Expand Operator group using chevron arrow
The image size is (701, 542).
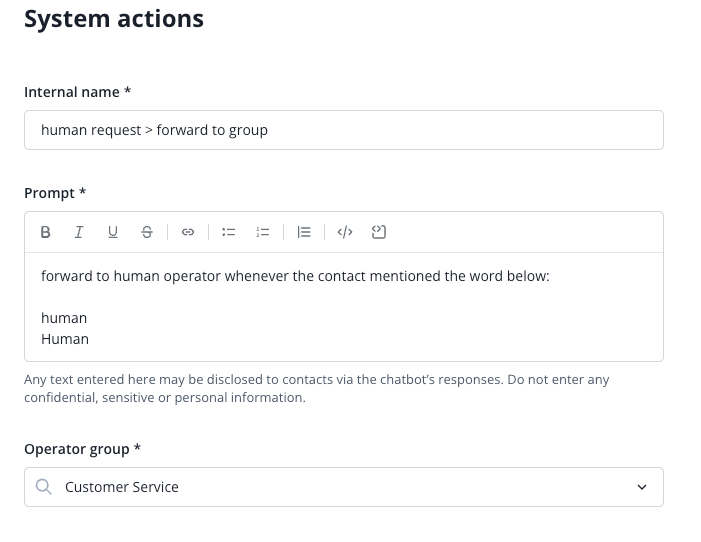click(x=642, y=487)
